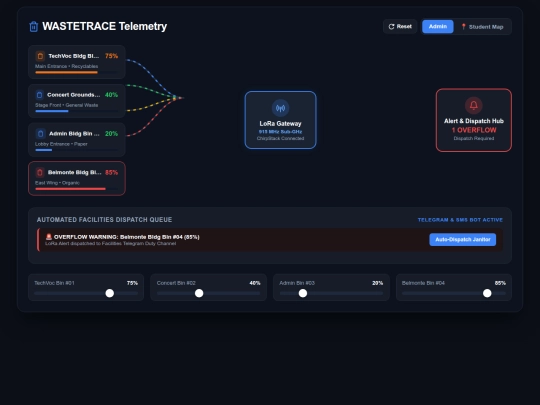The image size is (540, 405).
Task: Click the Belmonte Bin #04 slider handle
Action: [x=487, y=293]
